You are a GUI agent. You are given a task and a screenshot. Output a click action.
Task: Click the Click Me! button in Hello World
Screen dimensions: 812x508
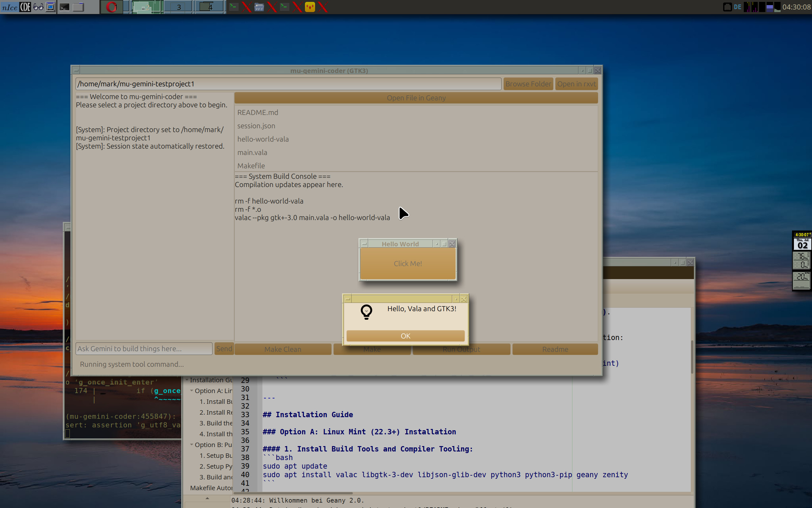(407, 264)
